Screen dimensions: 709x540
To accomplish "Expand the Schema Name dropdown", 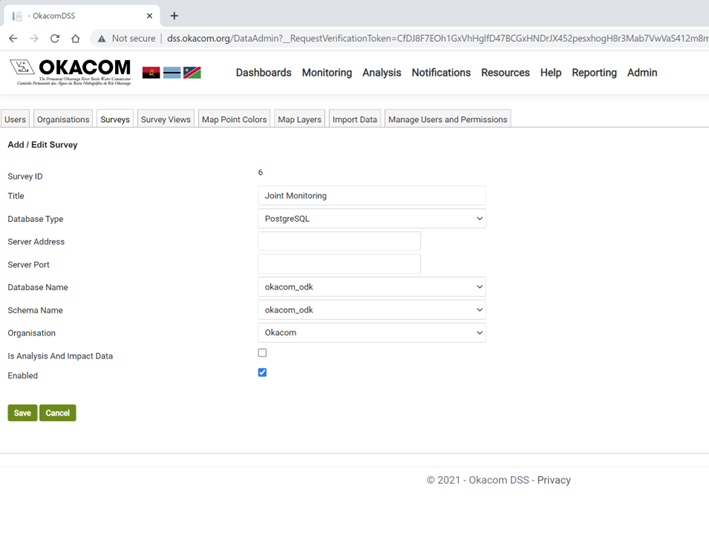I will pyautogui.click(x=372, y=310).
